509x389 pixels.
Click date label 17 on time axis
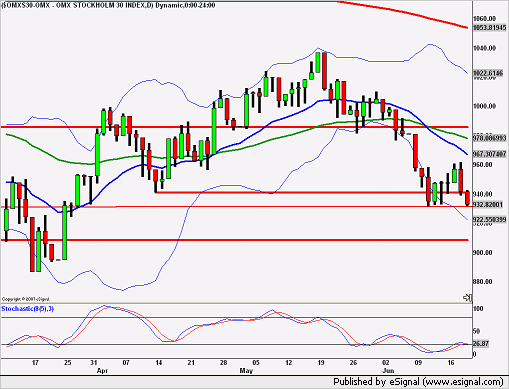(x=35, y=363)
